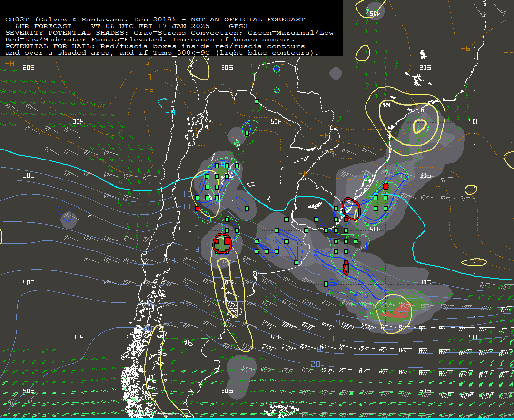514x420 pixels.
Task: Click the '-18' blue contour label
Action: (315, 350)
